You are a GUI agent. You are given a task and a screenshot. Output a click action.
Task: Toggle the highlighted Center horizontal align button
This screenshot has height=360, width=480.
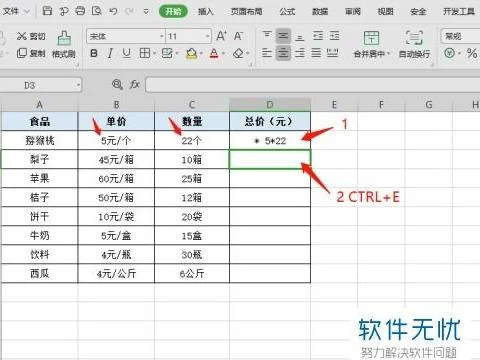283,53
